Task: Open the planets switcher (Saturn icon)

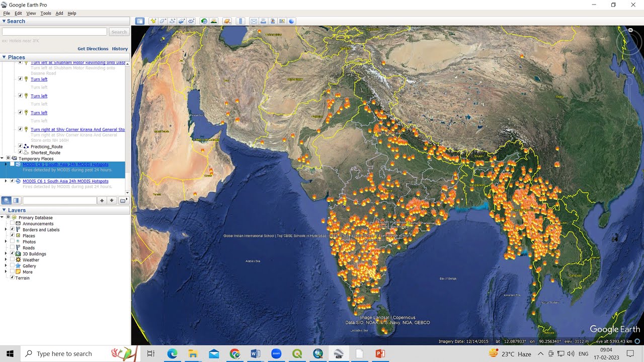Action: [227, 21]
